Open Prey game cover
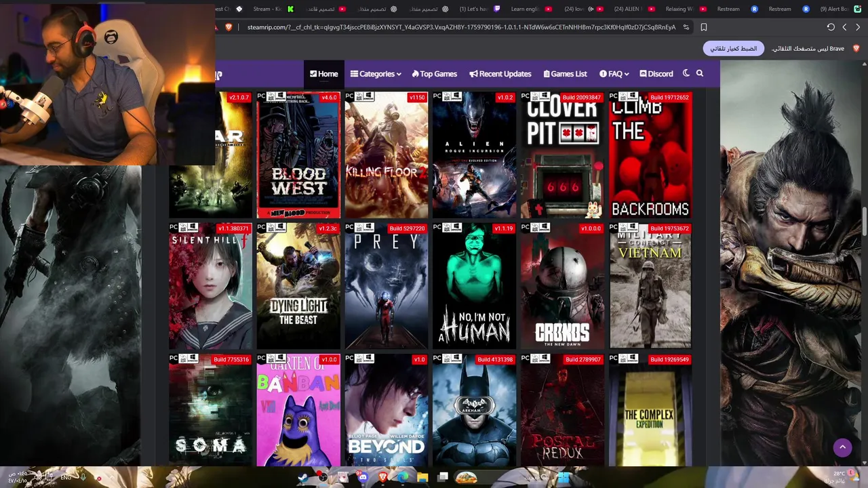This screenshot has height=488, width=868. (x=387, y=286)
